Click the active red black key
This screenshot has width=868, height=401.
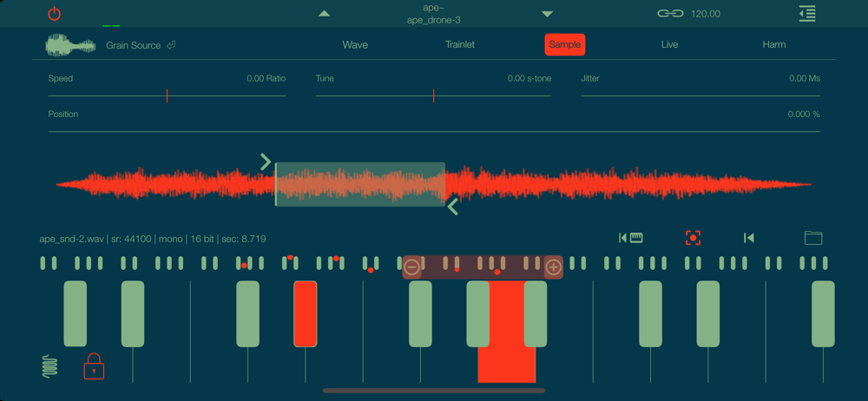click(x=305, y=314)
